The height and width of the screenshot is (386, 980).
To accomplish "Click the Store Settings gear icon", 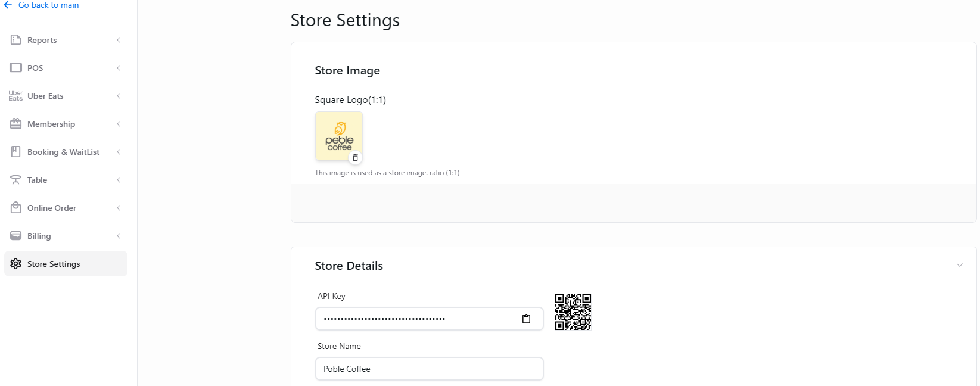I will (16, 264).
